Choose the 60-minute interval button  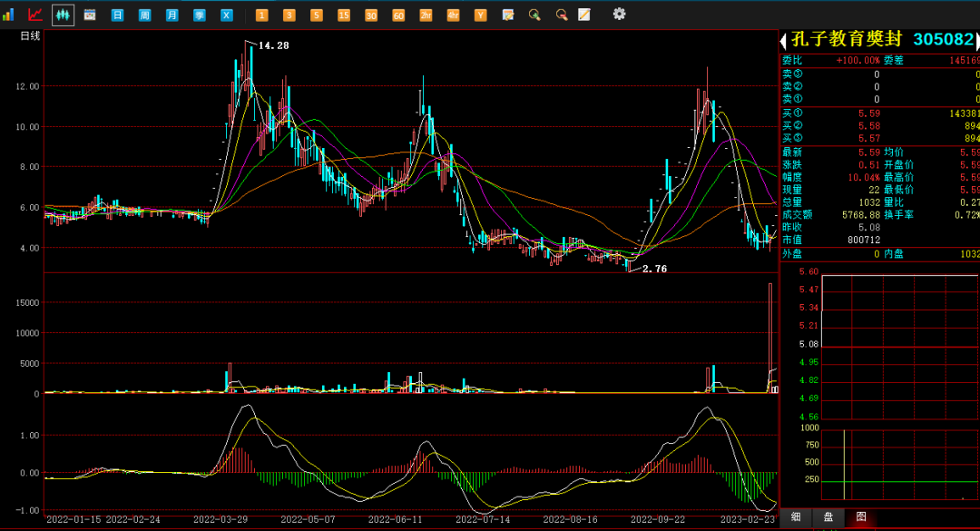tap(397, 15)
